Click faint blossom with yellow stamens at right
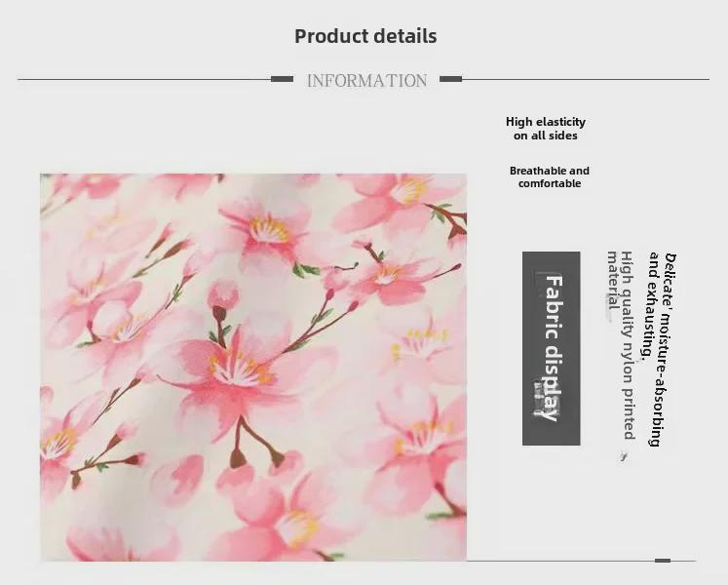Screen dimensions: 728x585 [418, 344]
